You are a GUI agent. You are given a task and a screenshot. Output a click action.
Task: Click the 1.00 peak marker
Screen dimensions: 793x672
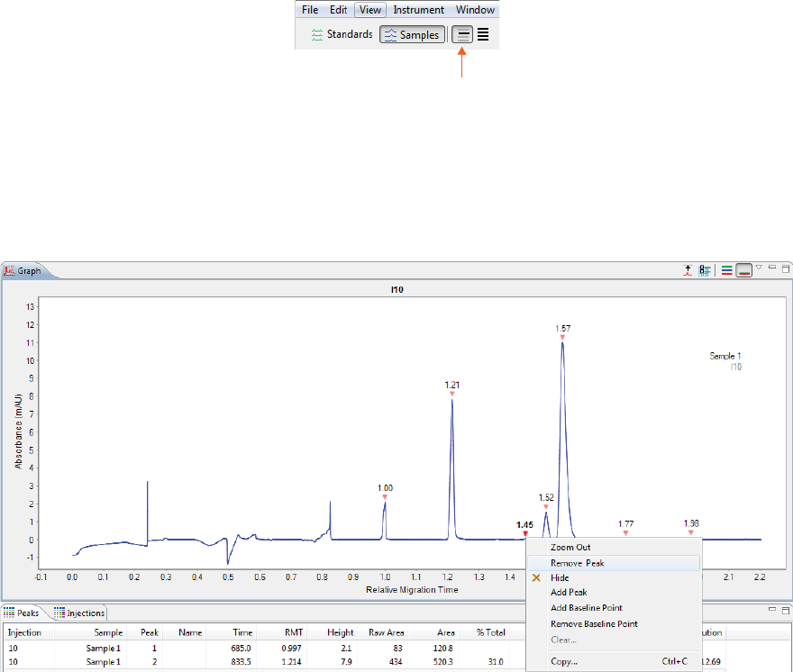click(x=385, y=497)
